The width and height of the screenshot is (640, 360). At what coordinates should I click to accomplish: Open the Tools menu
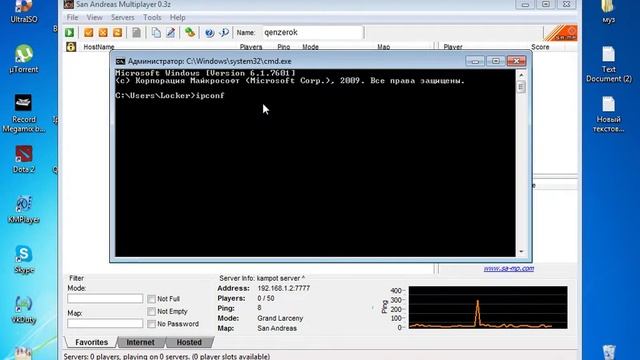tap(152, 18)
